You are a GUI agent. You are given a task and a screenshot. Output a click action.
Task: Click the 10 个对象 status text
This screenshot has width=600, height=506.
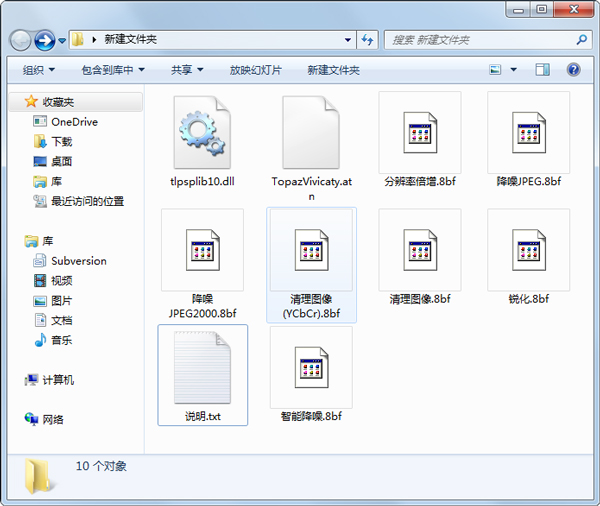(x=101, y=466)
